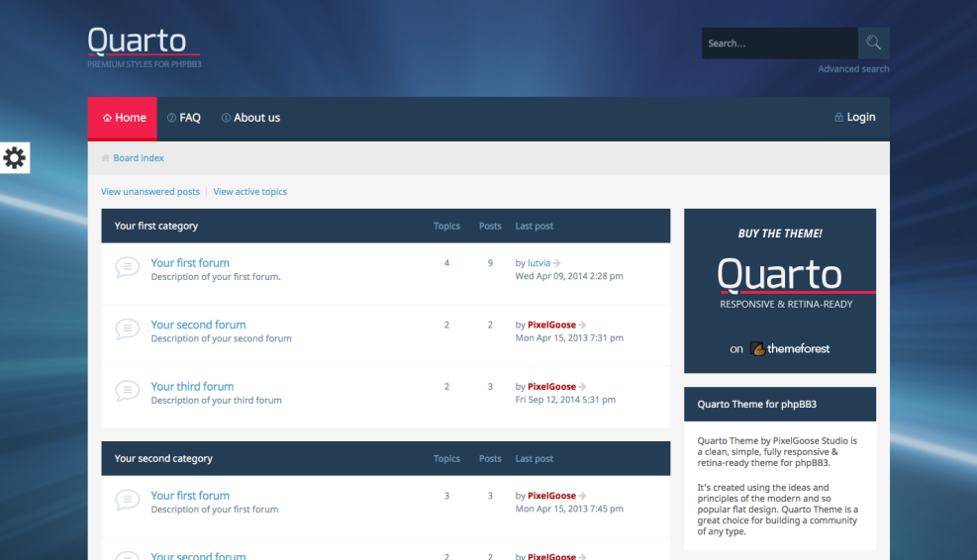Select the Home tab in navigation bar

[x=124, y=118]
